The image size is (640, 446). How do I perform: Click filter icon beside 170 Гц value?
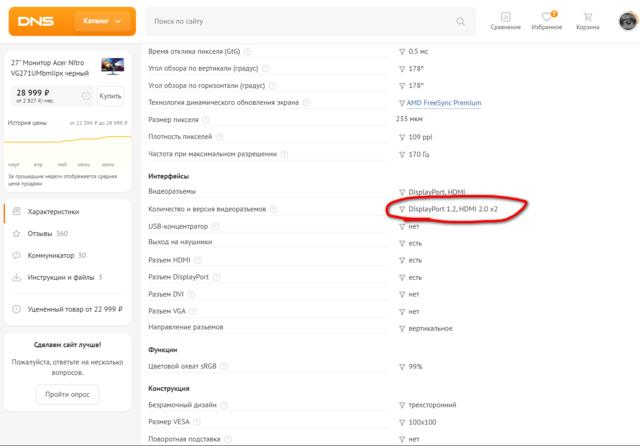(x=402, y=154)
